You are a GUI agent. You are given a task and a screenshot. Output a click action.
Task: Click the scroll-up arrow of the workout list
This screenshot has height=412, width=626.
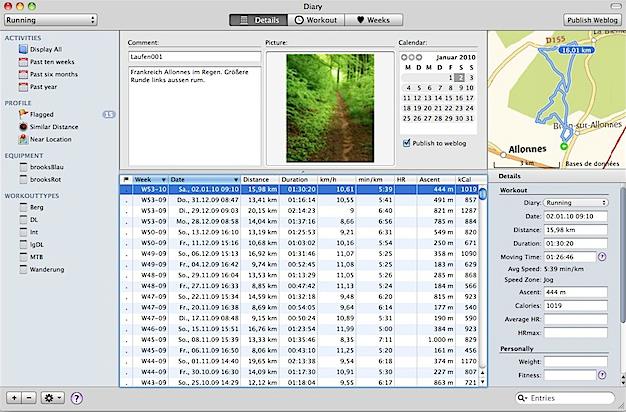coord(483,372)
